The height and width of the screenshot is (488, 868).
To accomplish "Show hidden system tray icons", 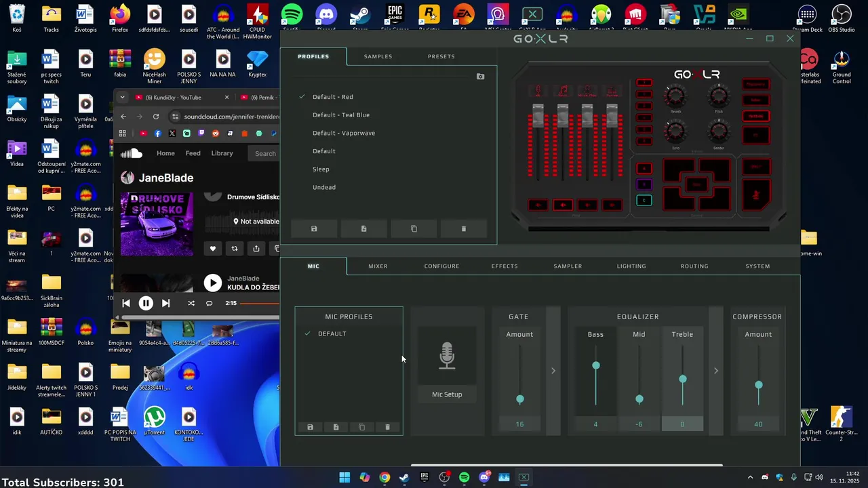I will [x=750, y=477].
